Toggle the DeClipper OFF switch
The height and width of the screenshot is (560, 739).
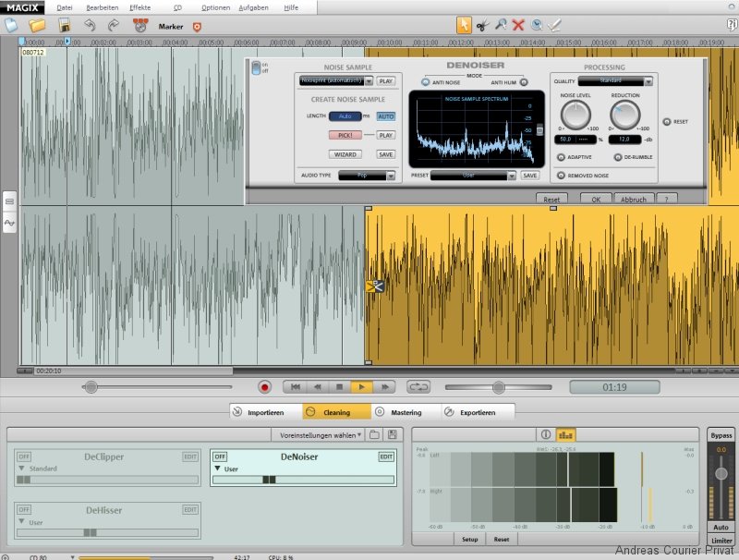click(x=24, y=457)
